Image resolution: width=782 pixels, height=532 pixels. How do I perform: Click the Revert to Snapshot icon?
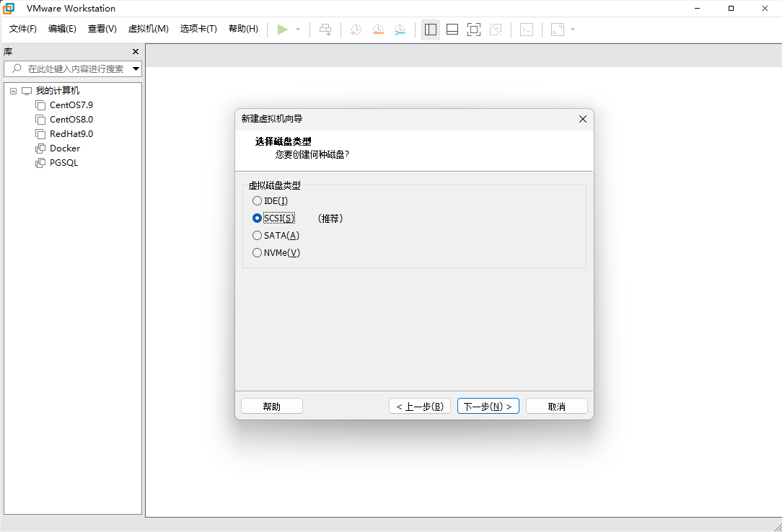coord(378,30)
